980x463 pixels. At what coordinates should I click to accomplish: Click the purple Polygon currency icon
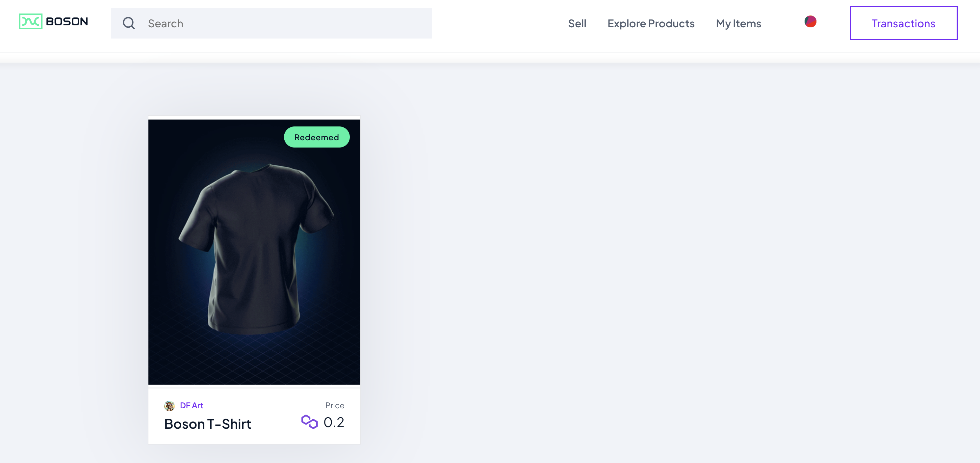309,422
